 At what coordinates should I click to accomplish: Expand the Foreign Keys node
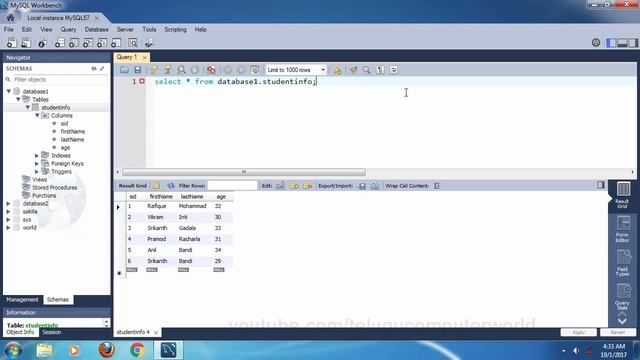37,164
